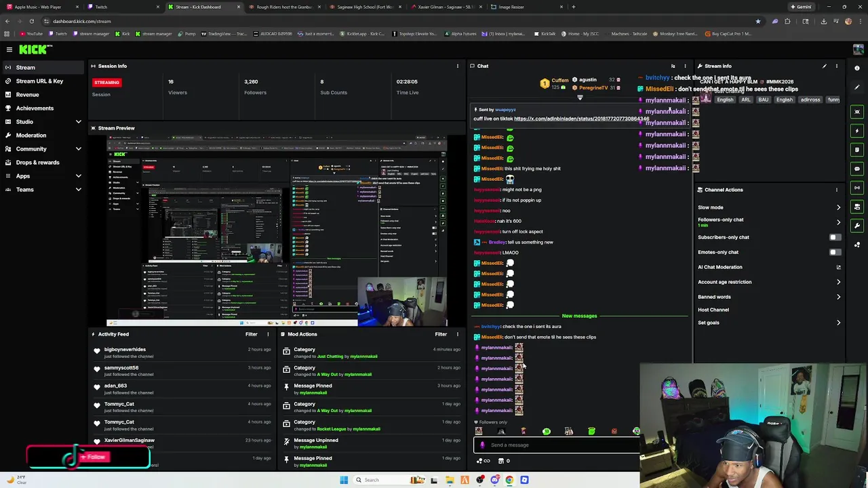The image size is (868, 488).
Task: Open Mod Actions three-dot menu
Action: coord(458,334)
